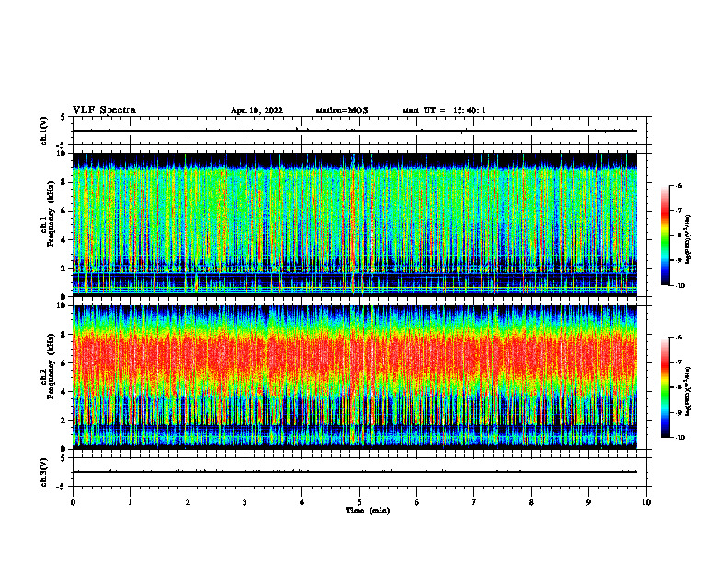The width and height of the screenshot is (728, 563).
Task: Click the "8" kHz tick of ch.2 spectrogram
Action: tap(64, 335)
